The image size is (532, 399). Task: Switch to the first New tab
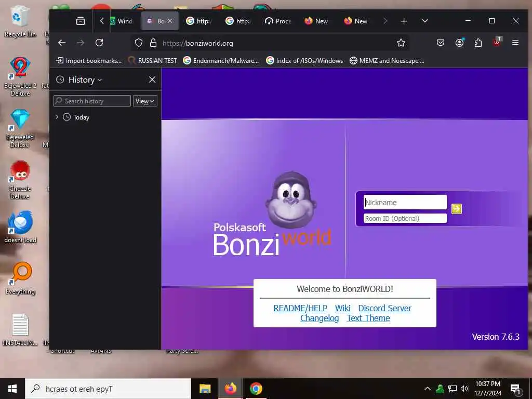(317, 21)
